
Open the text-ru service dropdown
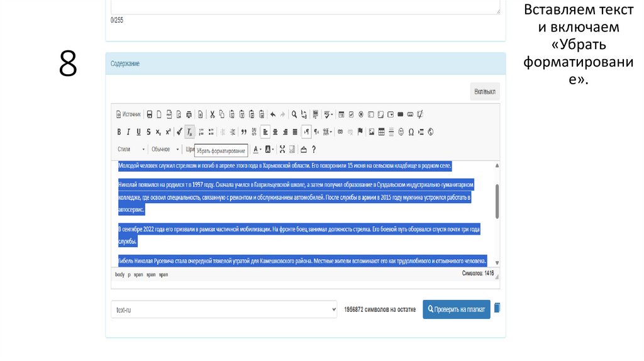tap(224, 309)
